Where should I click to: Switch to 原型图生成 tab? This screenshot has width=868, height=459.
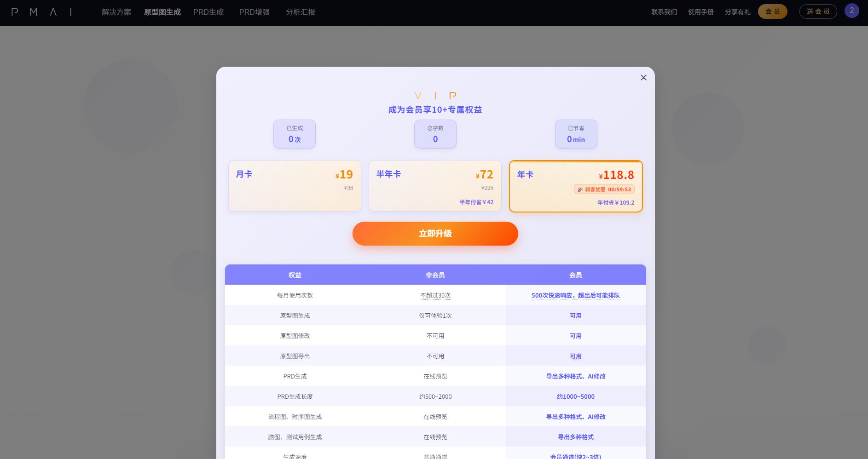coord(162,12)
